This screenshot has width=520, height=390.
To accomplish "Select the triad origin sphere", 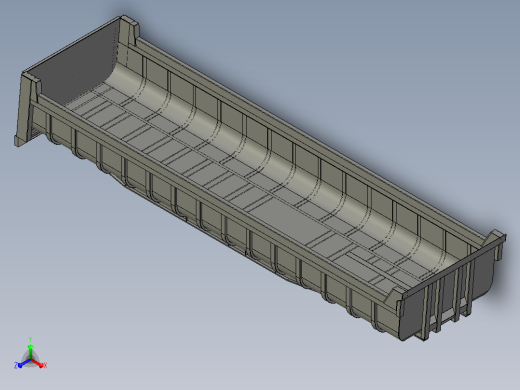I will 30,360.
